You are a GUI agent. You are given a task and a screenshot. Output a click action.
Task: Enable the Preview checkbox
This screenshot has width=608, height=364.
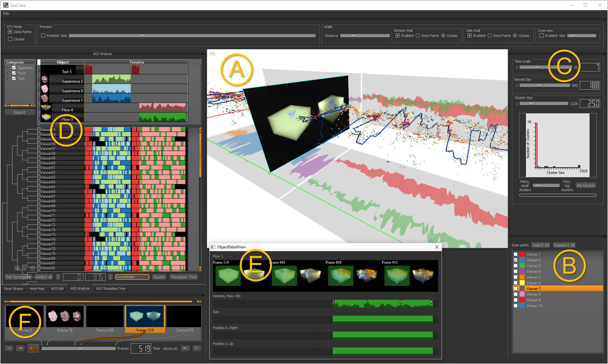click(x=43, y=36)
